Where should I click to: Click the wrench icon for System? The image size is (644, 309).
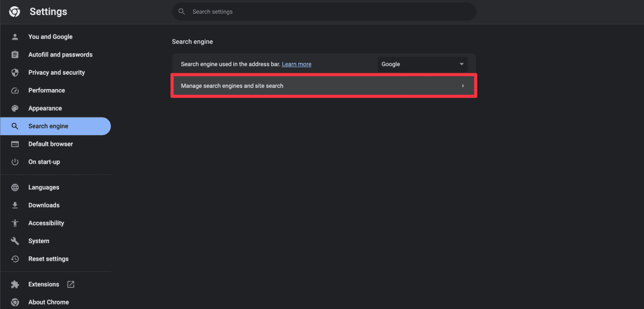(15, 241)
